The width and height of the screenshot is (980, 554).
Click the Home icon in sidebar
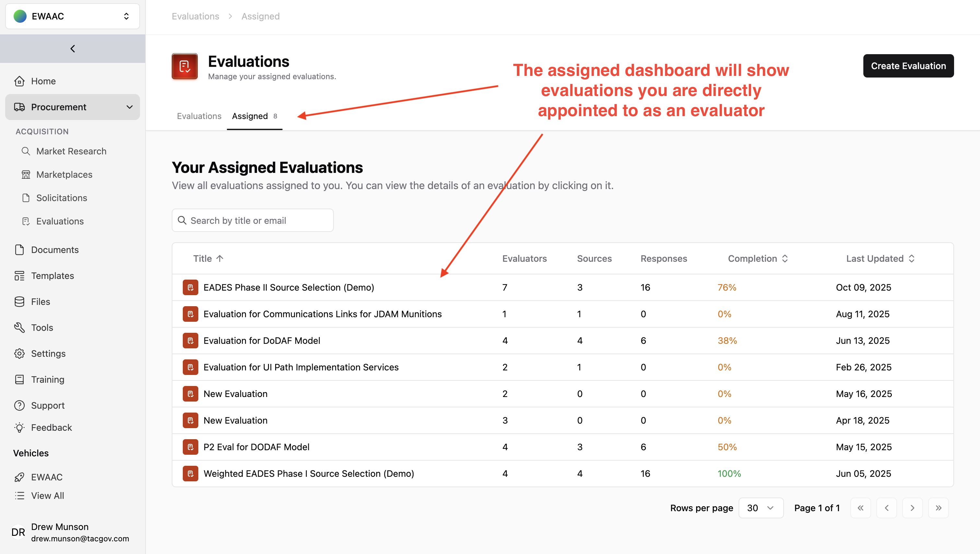pos(19,81)
